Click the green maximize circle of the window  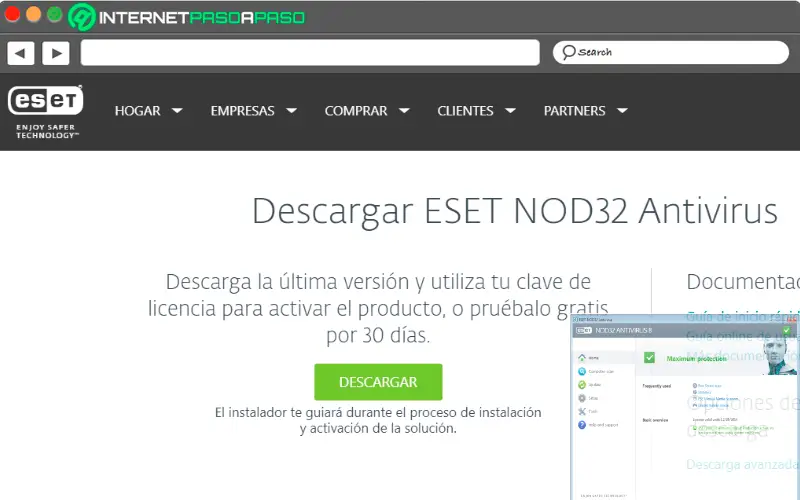(x=54, y=14)
